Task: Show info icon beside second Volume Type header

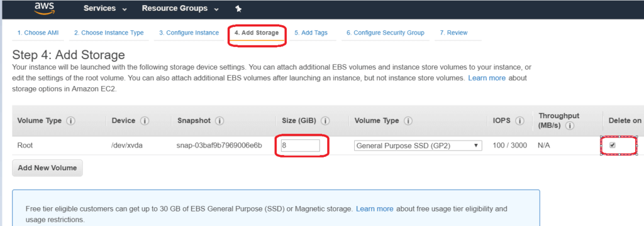Action: click(408, 121)
